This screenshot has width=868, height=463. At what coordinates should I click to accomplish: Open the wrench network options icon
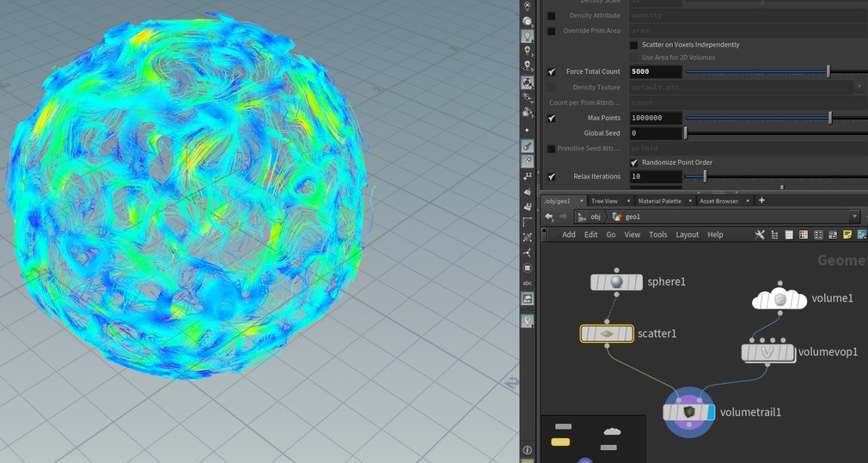[759, 235]
